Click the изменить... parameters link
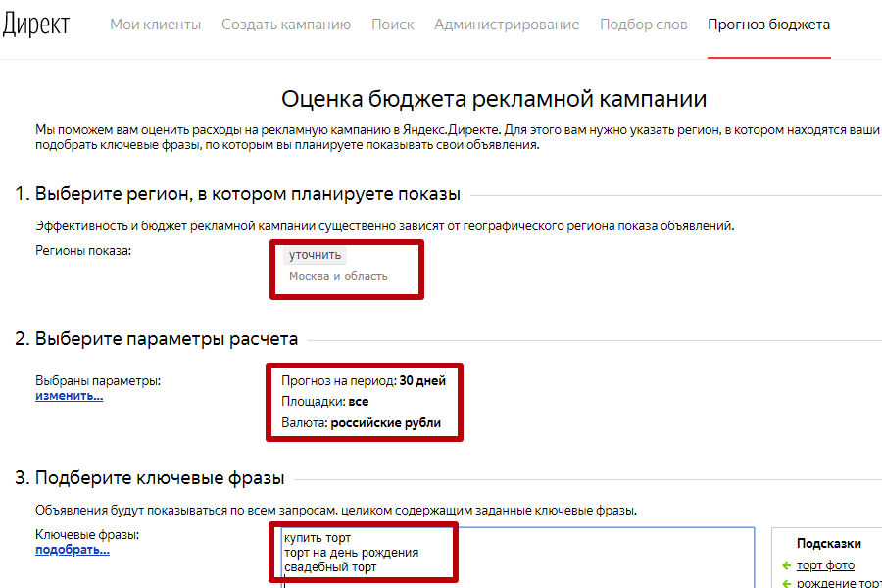 coord(69,396)
